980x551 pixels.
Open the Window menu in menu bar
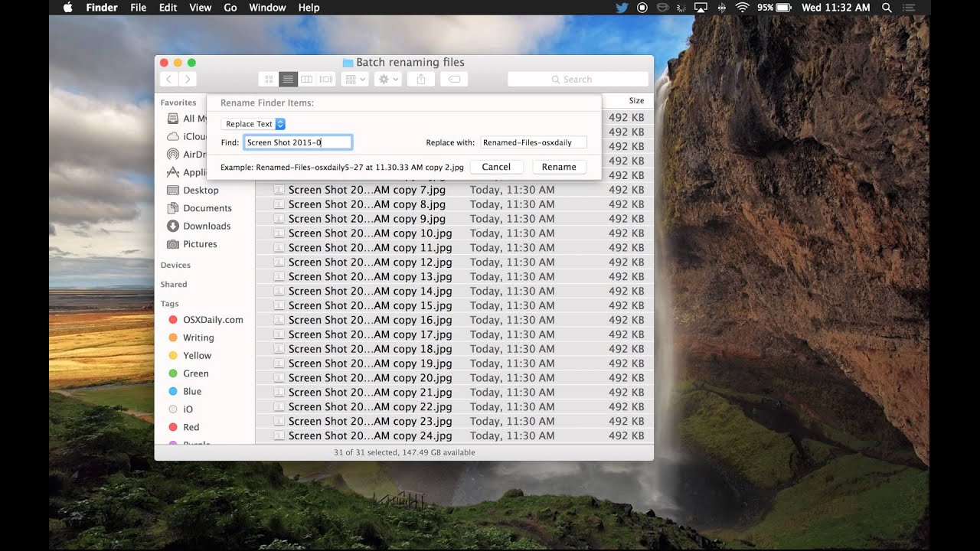pos(267,8)
